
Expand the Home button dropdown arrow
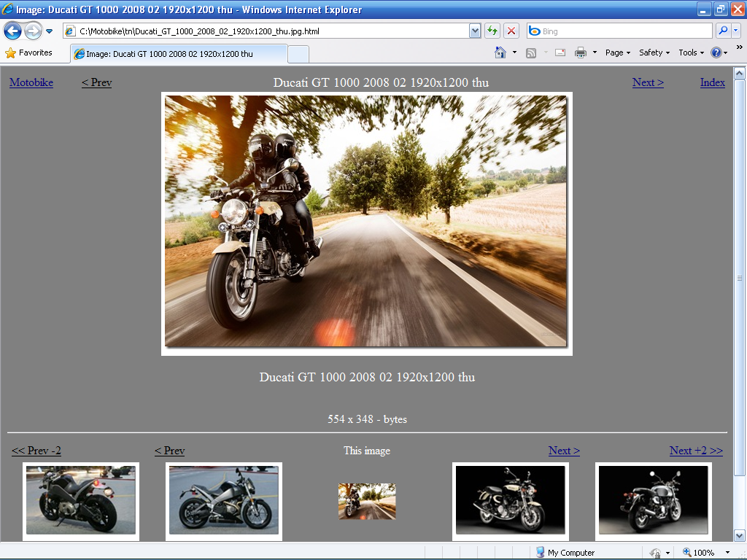coord(514,52)
